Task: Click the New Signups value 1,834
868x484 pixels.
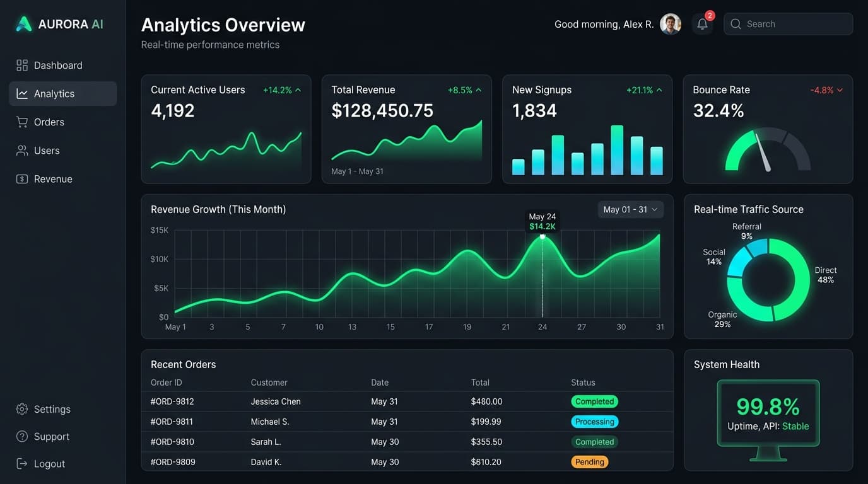Action: (x=534, y=111)
